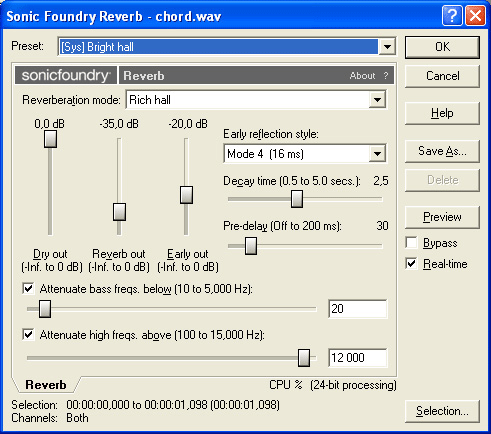Enable the Bypass checkbox

[412, 243]
